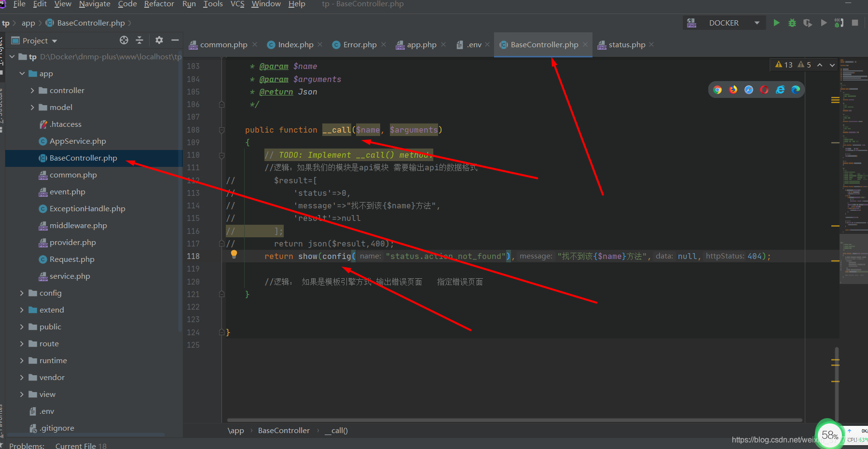Hide the Project panel with the minus icon

click(175, 40)
